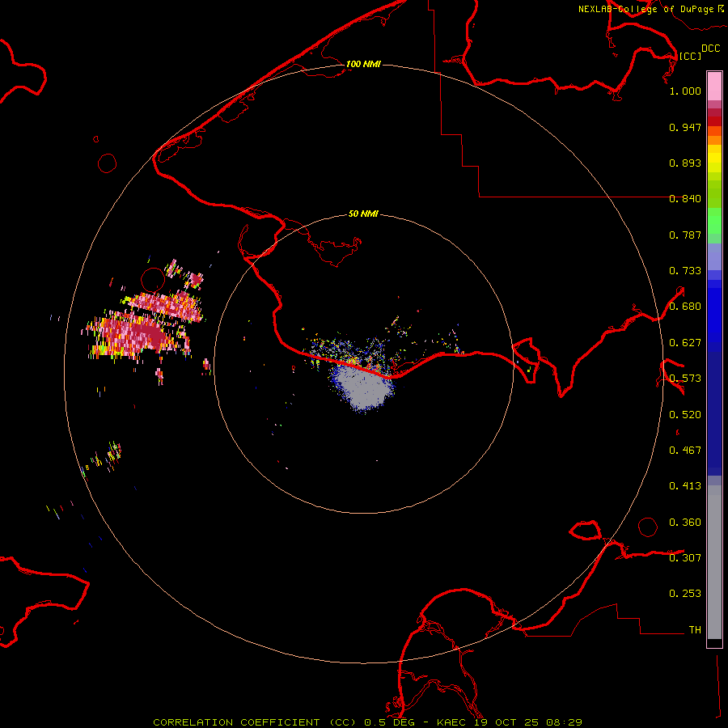Select the 0.573 color scale value

point(685,379)
